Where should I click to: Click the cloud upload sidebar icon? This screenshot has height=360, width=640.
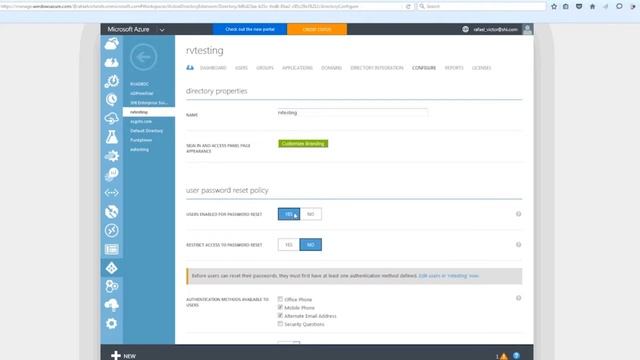111,305
